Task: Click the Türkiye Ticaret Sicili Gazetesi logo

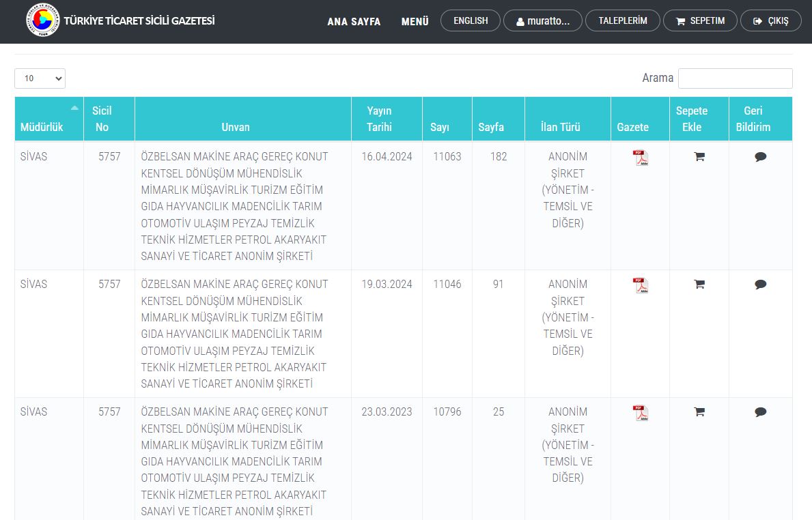Action: click(x=43, y=21)
